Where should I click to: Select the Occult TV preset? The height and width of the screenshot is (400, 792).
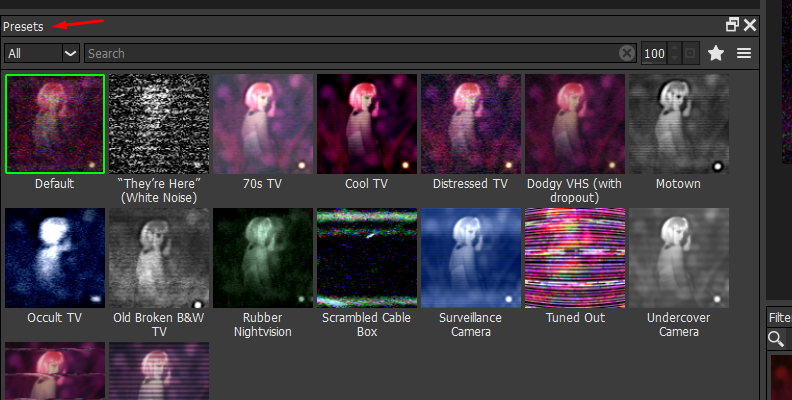click(55, 258)
